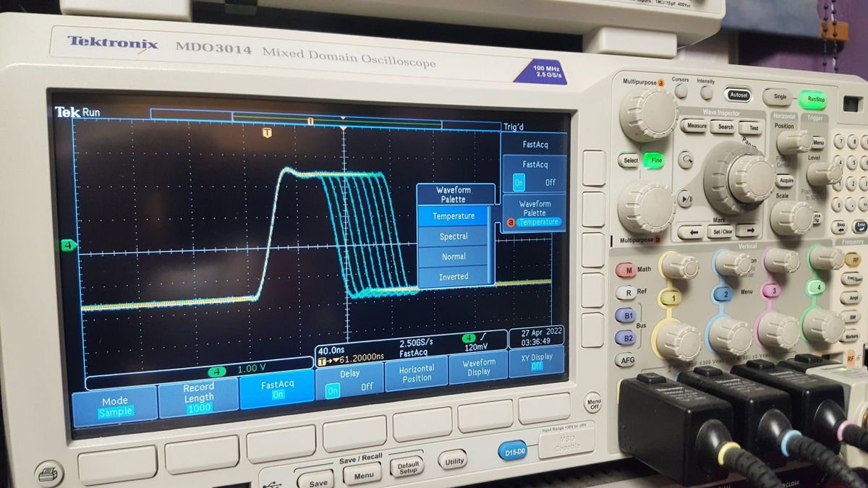This screenshot has height=488, width=868.
Task: Activate the magnifier zoom button
Action: click(685, 160)
